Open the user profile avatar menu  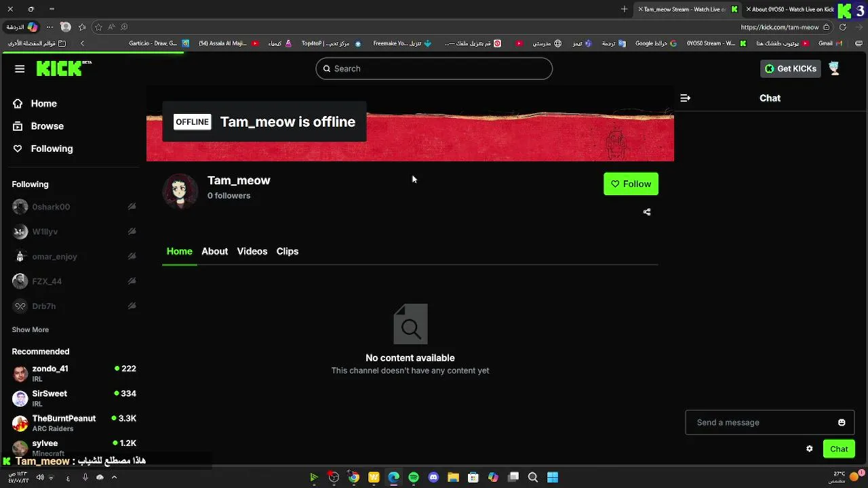(834, 68)
